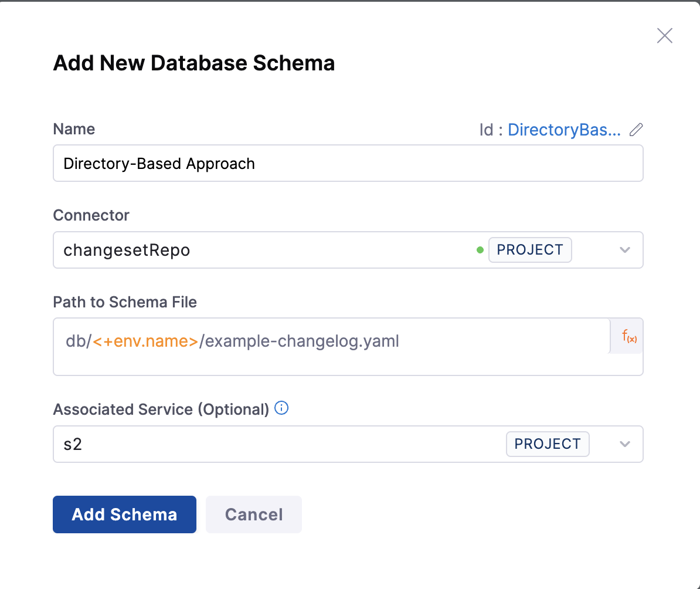
Task: Click the Connector field label
Action: click(91, 215)
